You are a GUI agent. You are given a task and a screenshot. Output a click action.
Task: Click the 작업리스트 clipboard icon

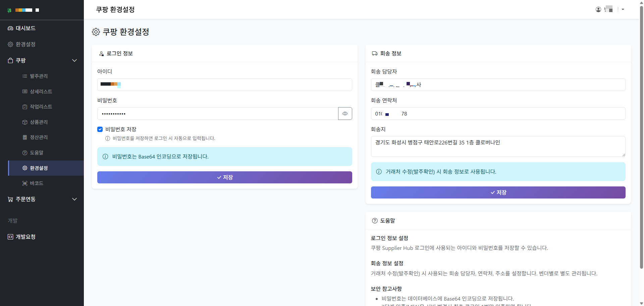25,107
